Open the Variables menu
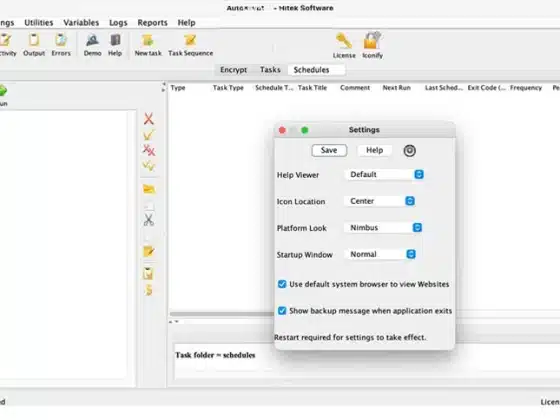Image resolution: width=560 pixels, height=420 pixels. coord(81,22)
